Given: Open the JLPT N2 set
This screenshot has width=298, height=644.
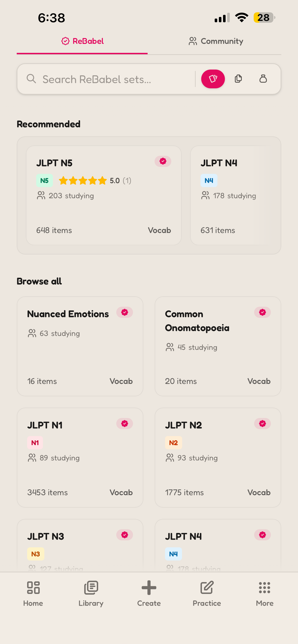Looking at the screenshot, I should [x=218, y=458].
